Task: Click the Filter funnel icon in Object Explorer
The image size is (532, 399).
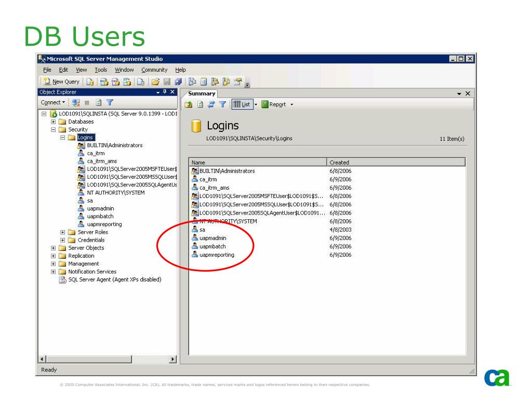Action: [x=110, y=103]
